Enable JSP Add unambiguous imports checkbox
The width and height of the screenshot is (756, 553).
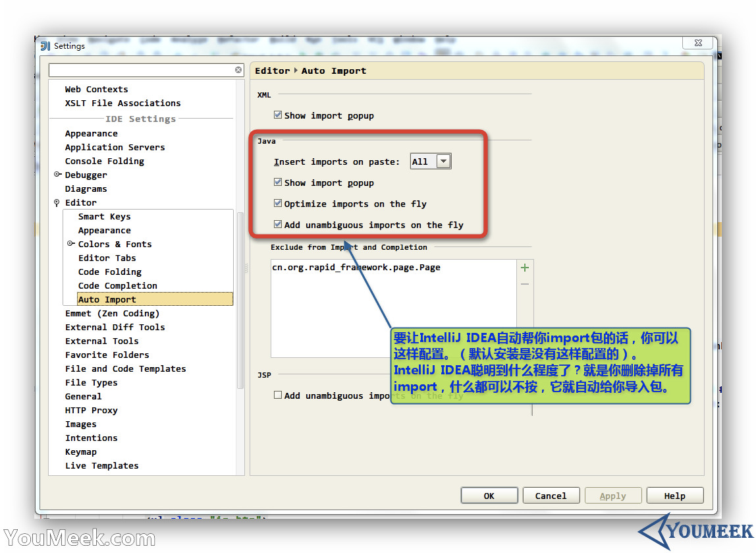coord(278,395)
